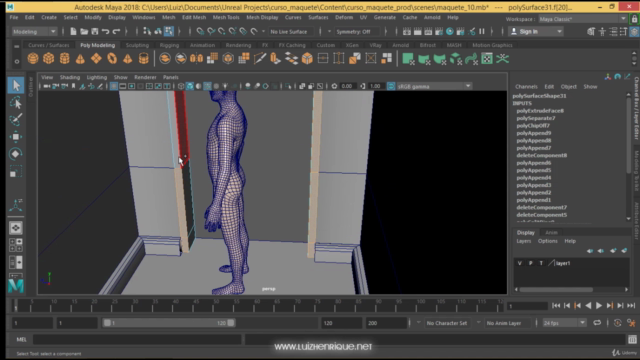Image resolution: width=640 pixels, height=360 pixels.
Task: Activate the Rotate tool
Action: click(16, 154)
